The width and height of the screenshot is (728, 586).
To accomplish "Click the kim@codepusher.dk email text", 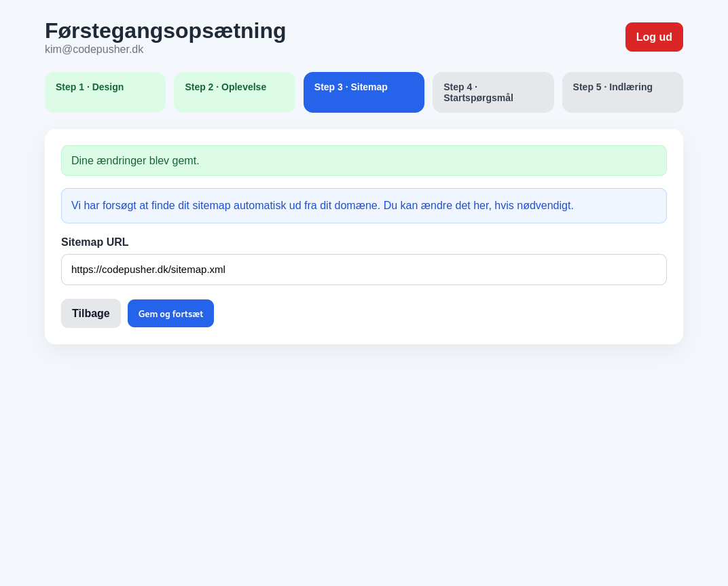I will click(94, 50).
